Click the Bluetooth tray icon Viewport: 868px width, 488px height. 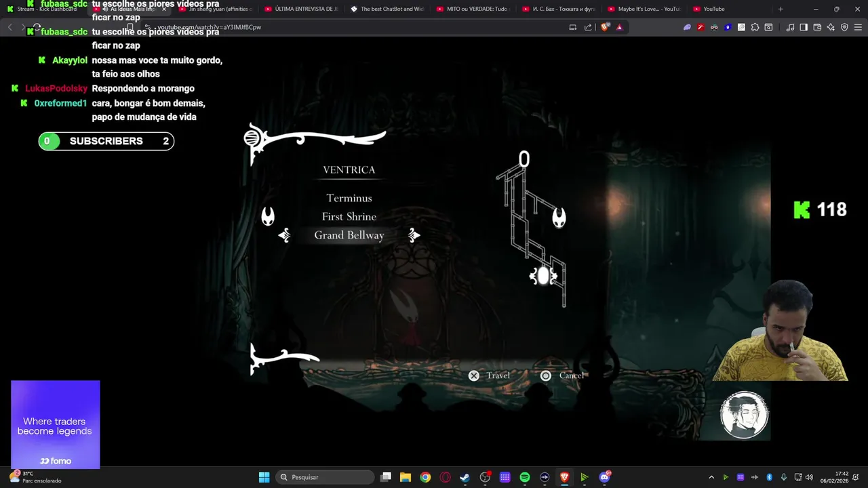click(769, 477)
